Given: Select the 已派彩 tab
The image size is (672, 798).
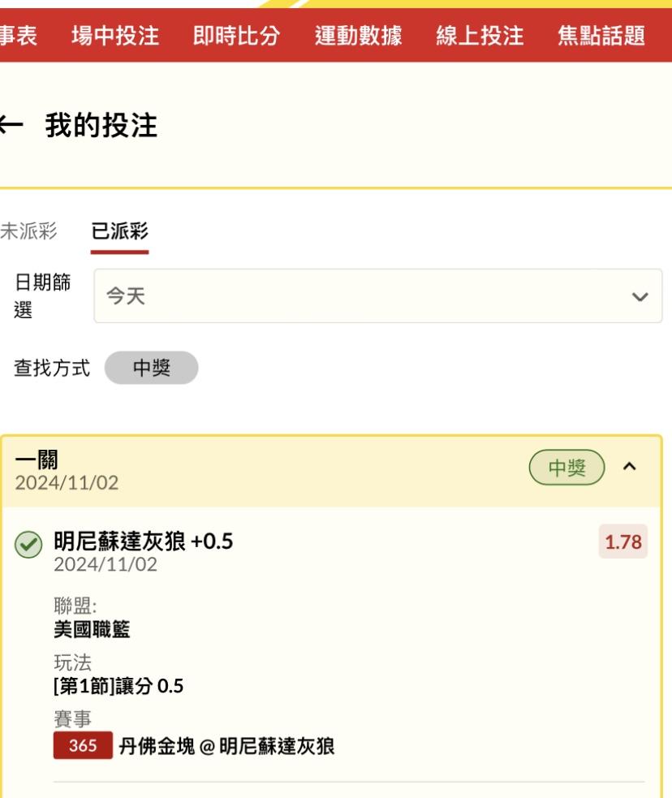Looking at the screenshot, I should pos(119,231).
